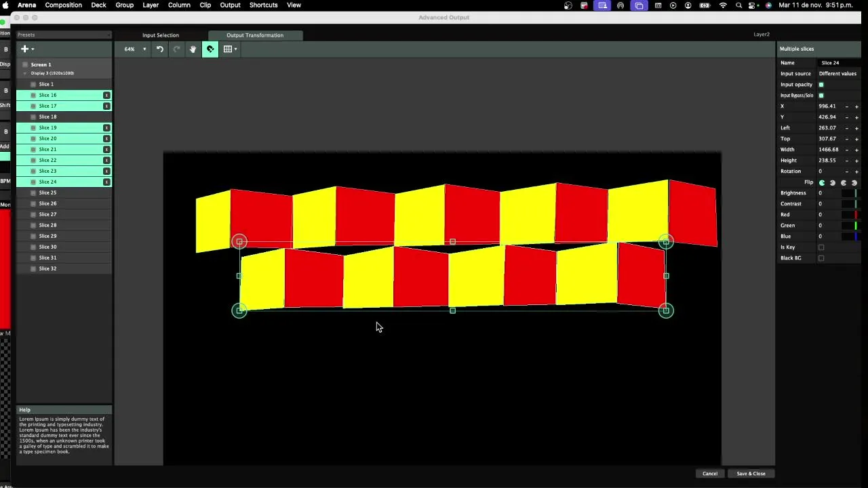868x488 pixels.
Task: Toggle the Input opacity checkbox
Action: click(x=821, y=85)
